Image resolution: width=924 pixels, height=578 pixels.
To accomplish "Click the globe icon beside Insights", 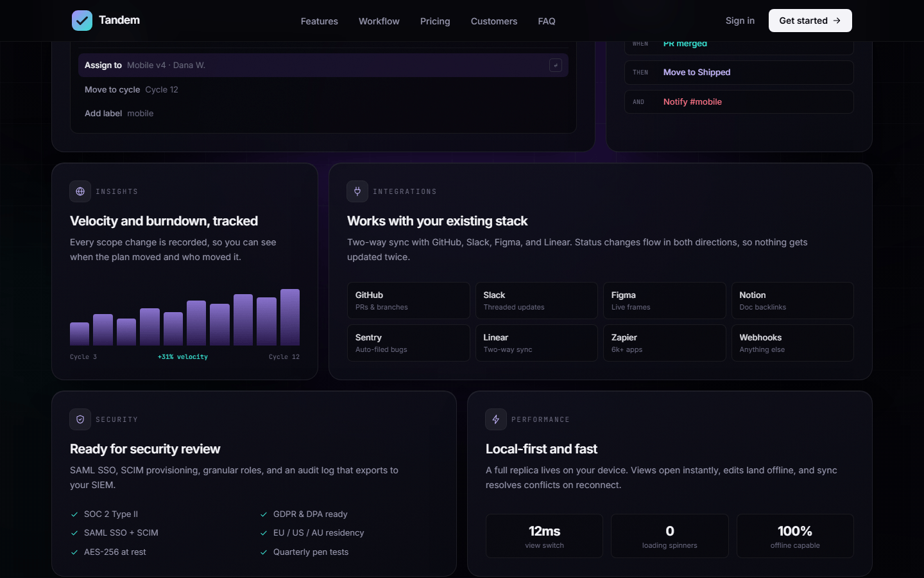I will click(80, 191).
